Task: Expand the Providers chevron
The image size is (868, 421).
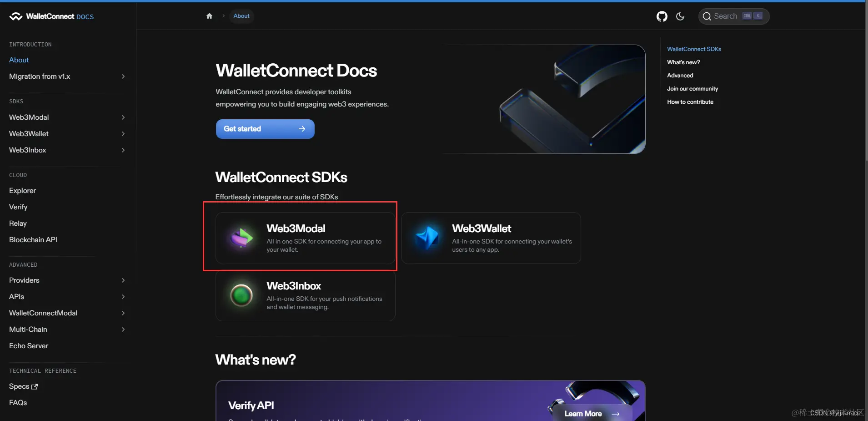Action: tap(123, 280)
